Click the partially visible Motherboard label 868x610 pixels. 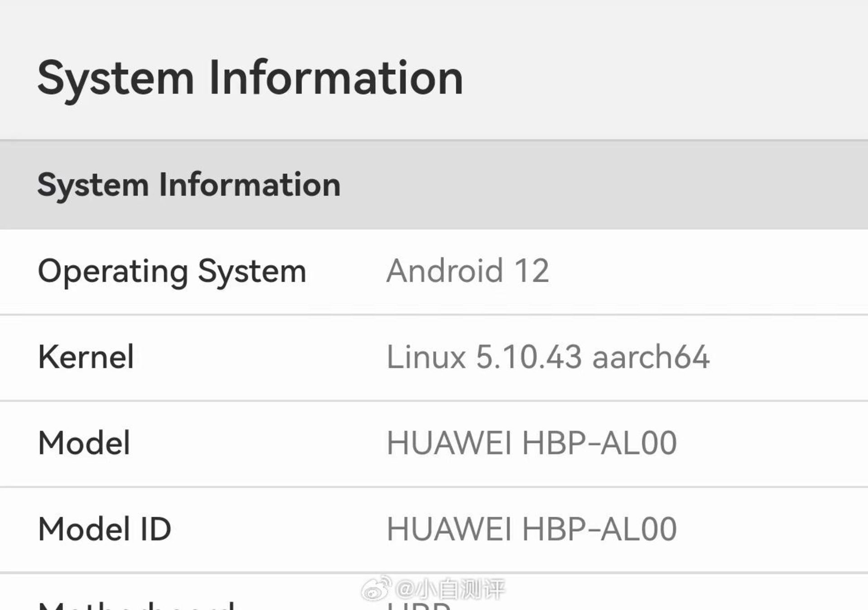(x=137, y=605)
